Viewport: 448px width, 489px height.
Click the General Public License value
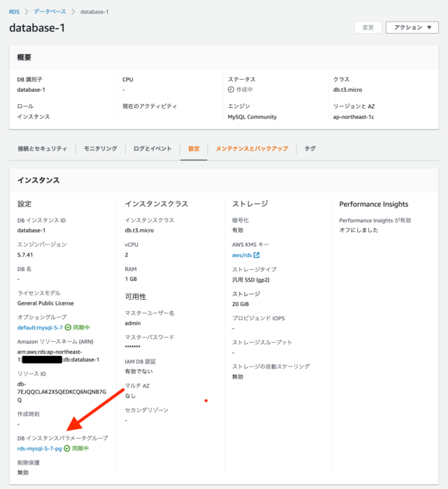[45, 303]
